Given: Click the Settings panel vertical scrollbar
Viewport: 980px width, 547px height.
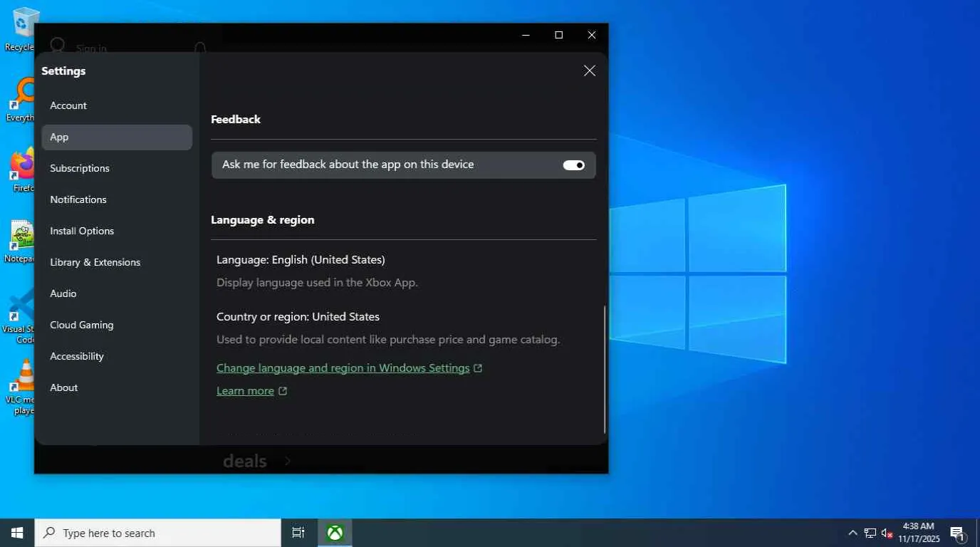Looking at the screenshot, I should tap(605, 369).
